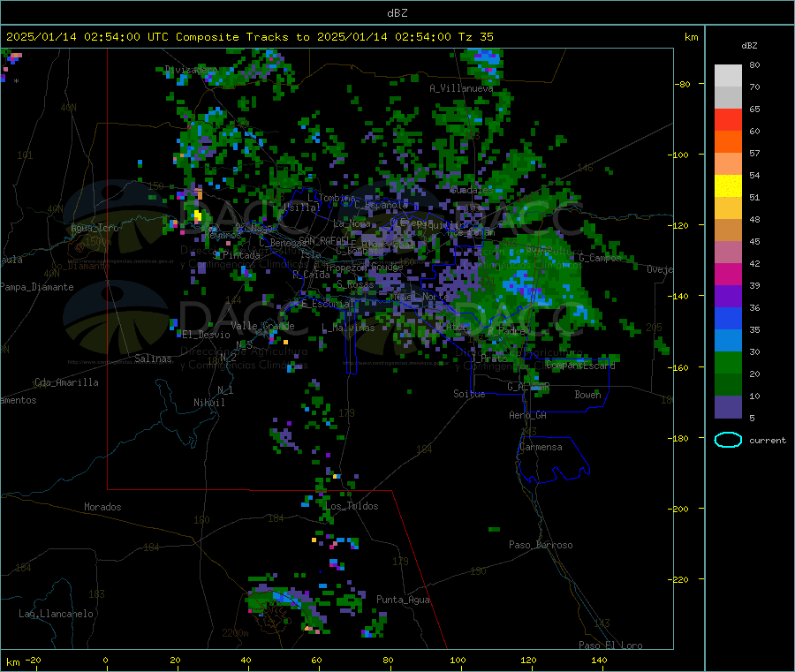The height and width of the screenshot is (672, 795).
Task: Select the red 60-65 dBZ legend swatch
Action: (728, 119)
